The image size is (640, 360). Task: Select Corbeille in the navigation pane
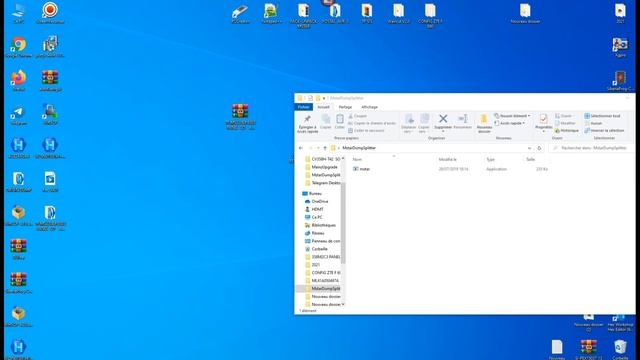316,249
